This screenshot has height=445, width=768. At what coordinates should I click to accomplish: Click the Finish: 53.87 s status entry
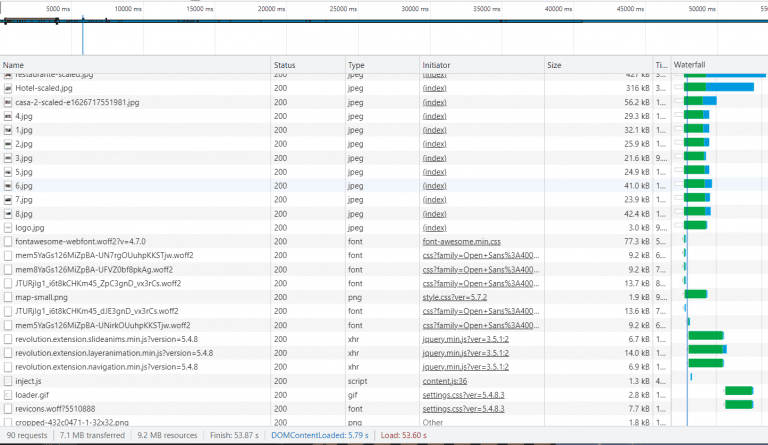click(234, 435)
